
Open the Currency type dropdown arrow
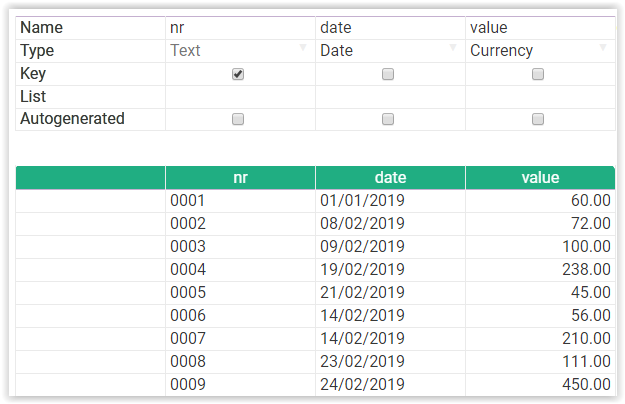pos(603,48)
